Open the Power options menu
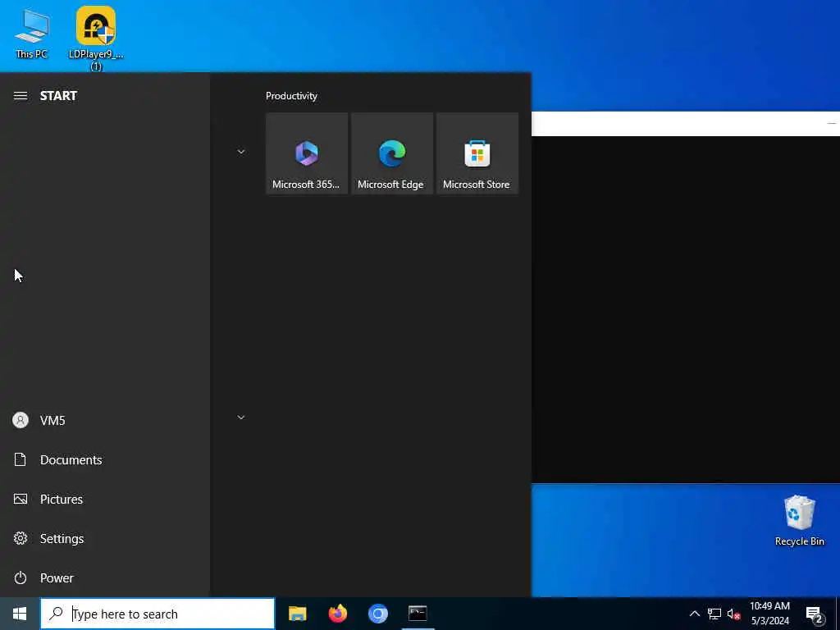This screenshot has width=840, height=630. click(105, 578)
